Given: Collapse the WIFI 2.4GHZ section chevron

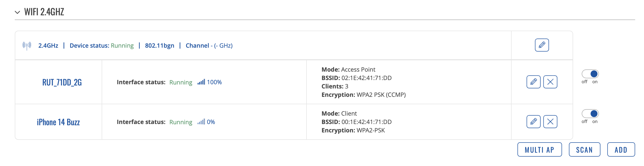Looking at the screenshot, I should click(17, 12).
